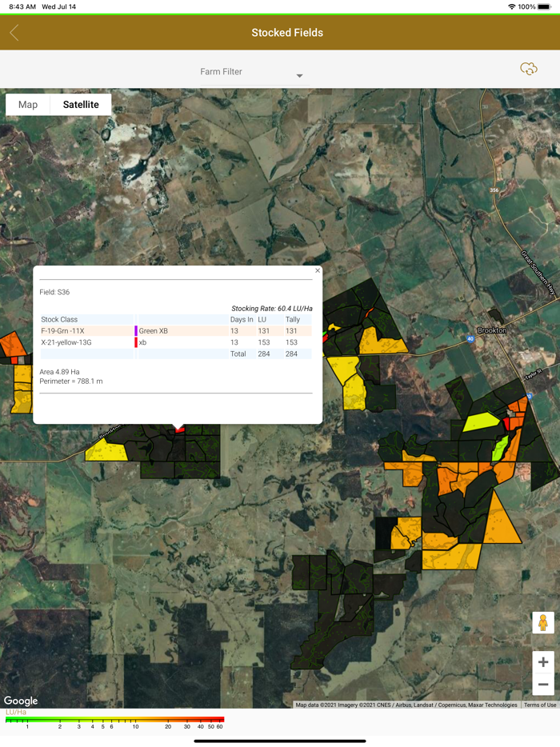Click the Days In column header
The width and height of the screenshot is (560, 747).
click(242, 319)
